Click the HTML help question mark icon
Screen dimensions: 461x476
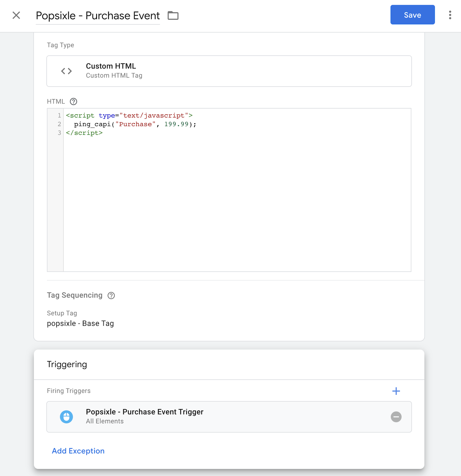click(x=73, y=102)
